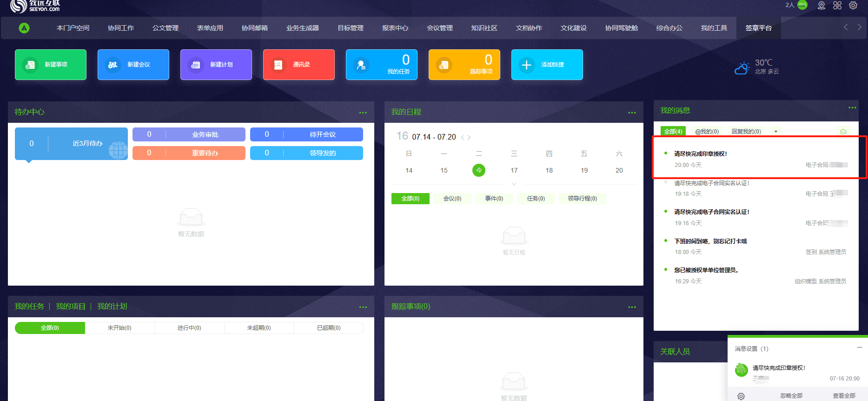Go to previous week in schedule
The height and width of the screenshot is (401, 868).
(x=463, y=137)
